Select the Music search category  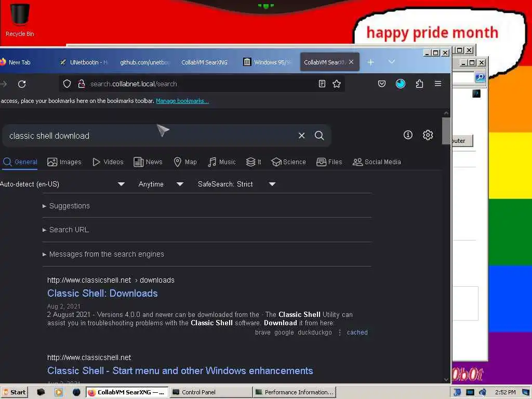pyautogui.click(x=222, y=162)
